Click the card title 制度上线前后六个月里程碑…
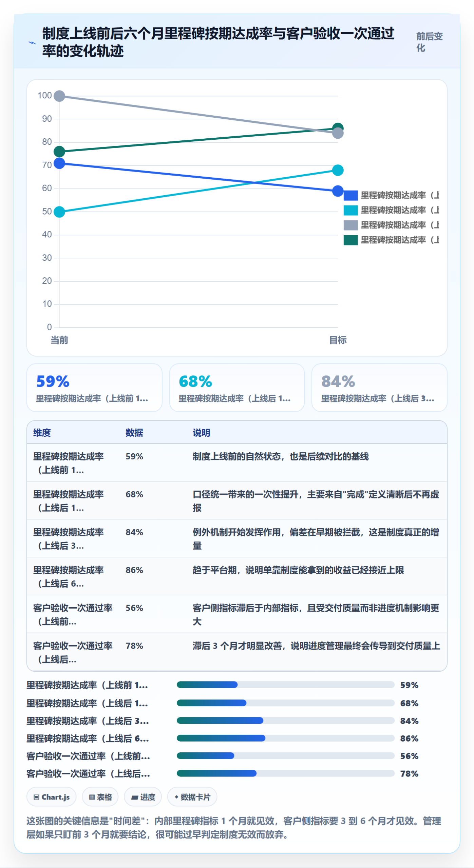Screen dimensions: 474x868 coord(218,42)
